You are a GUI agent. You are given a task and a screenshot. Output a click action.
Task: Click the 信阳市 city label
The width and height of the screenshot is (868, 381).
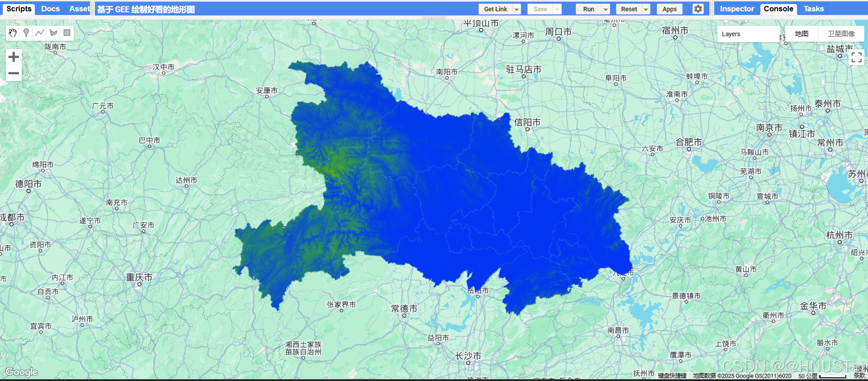pyautogui.click(x=527, y=122)
